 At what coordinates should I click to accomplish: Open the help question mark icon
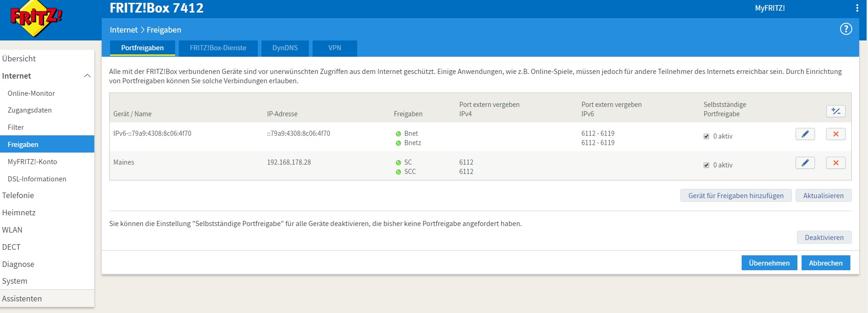click(846, 29)
